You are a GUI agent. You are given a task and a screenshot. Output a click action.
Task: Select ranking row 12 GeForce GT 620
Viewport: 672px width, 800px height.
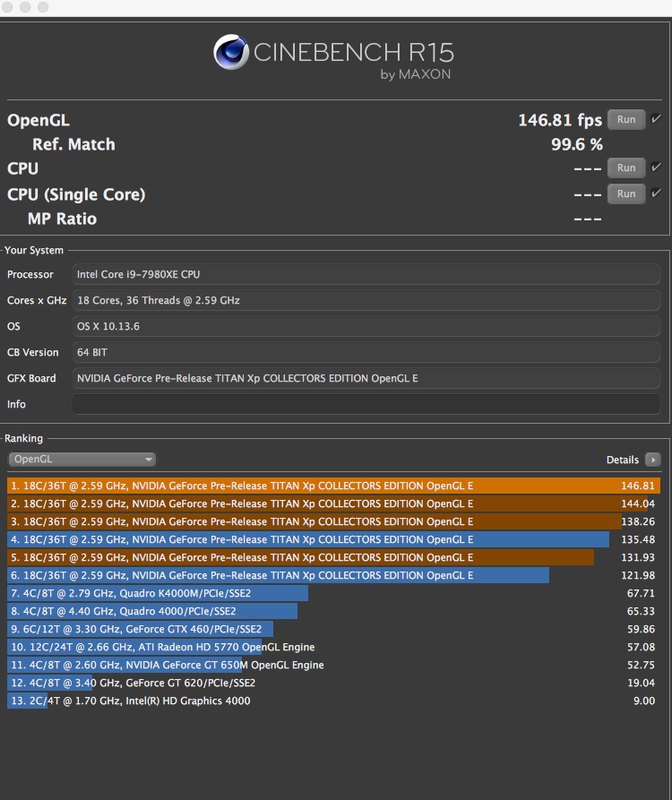[334, 683]
